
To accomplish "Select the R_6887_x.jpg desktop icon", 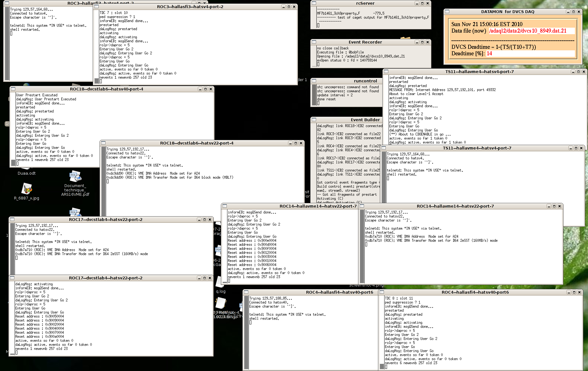I will 27,192.
